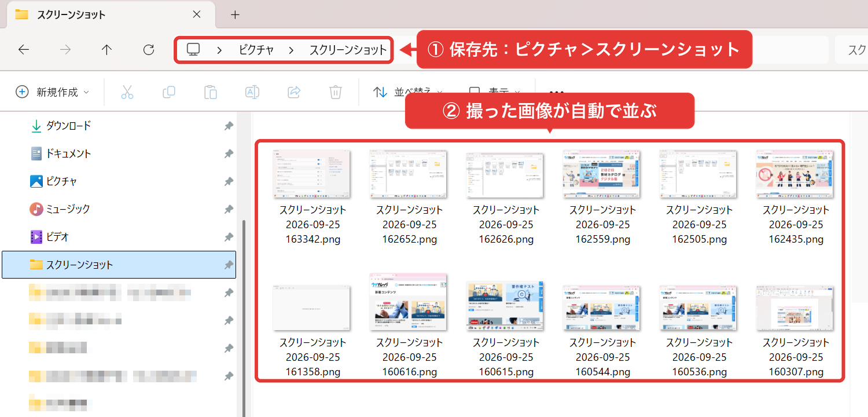868x417 pixels.
Task: Click the pin icon beside ビデオ
Action: 229,237
